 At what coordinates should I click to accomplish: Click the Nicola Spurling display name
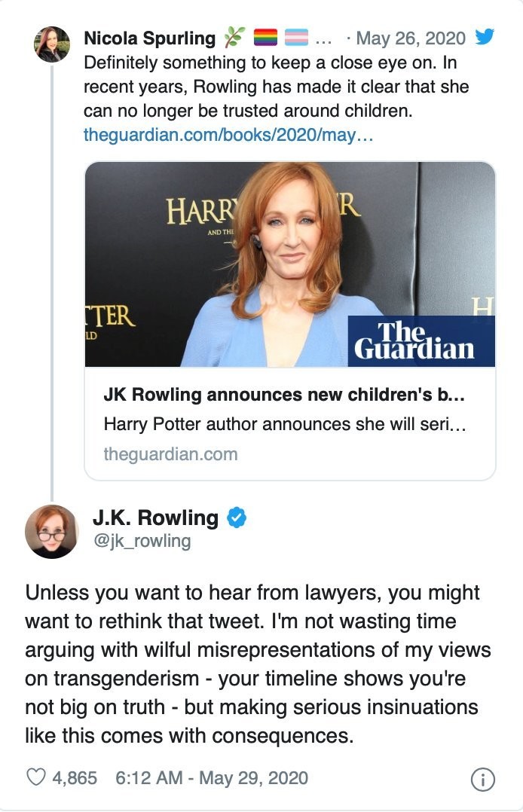tap(149, 37)
